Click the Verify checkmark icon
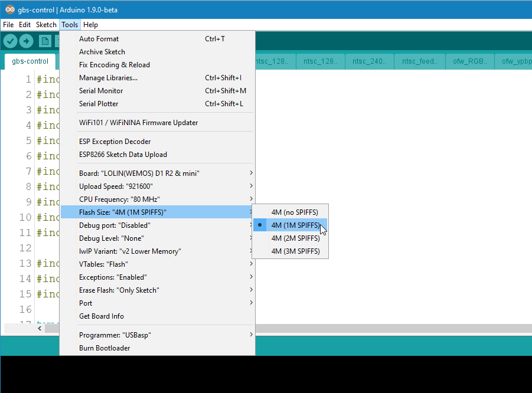Viewport: 532px width, 393px height. tap(9, 41)
